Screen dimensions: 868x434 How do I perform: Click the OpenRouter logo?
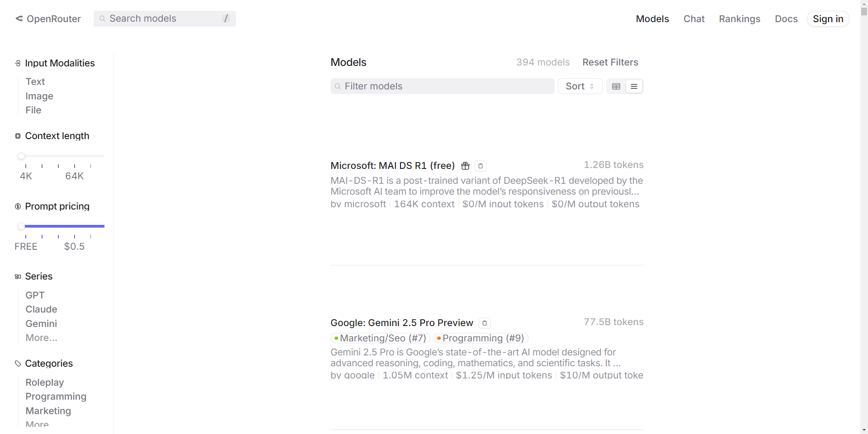coord(48,19)
